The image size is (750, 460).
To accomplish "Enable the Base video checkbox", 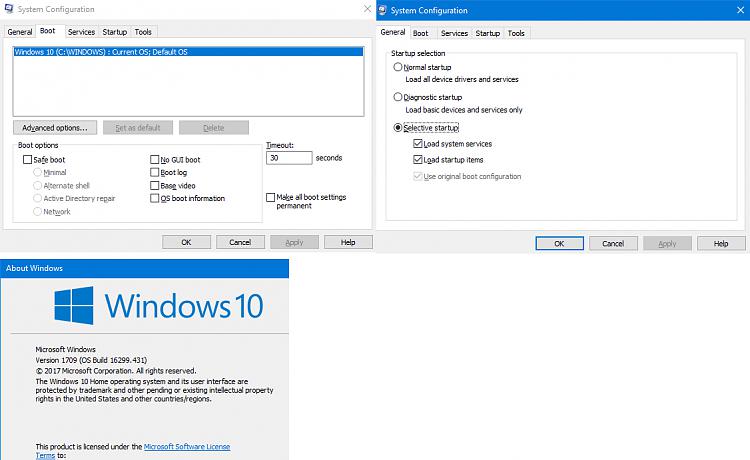I will (x=154, y=186).
